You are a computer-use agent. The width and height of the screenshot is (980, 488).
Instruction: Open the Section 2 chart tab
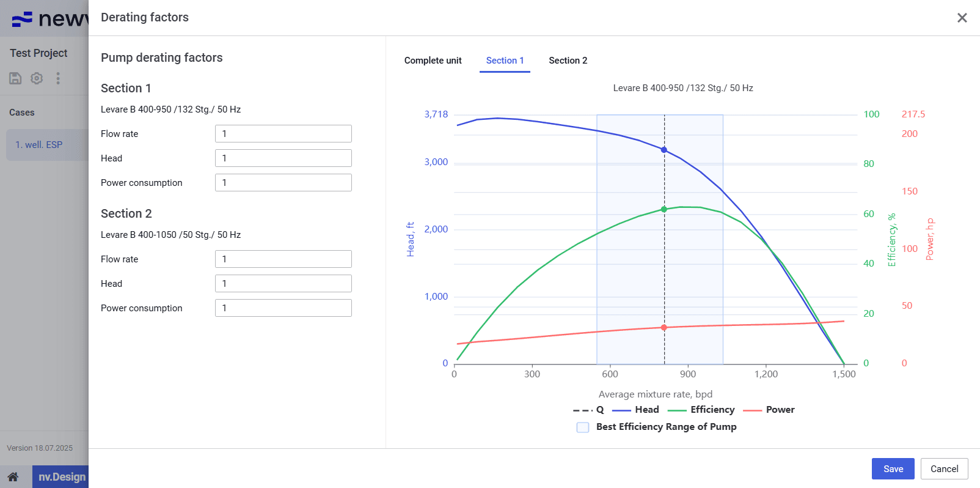click(x=568, y=61)
